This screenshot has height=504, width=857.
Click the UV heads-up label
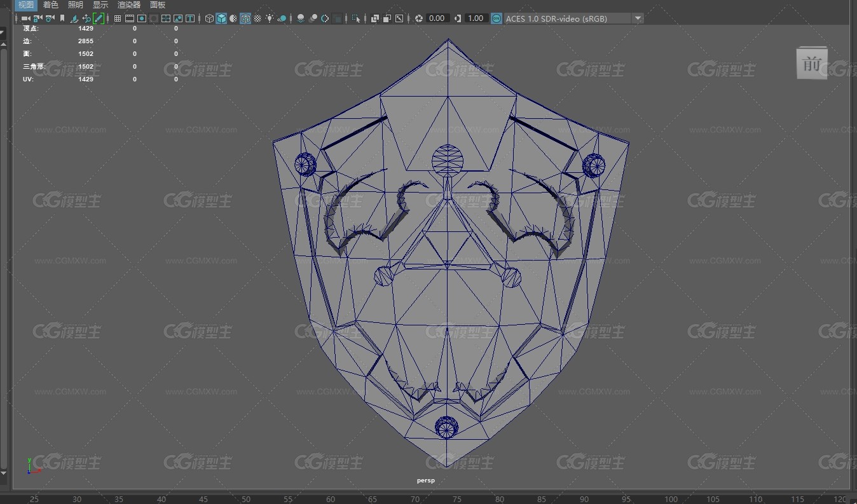pos(28,79)
